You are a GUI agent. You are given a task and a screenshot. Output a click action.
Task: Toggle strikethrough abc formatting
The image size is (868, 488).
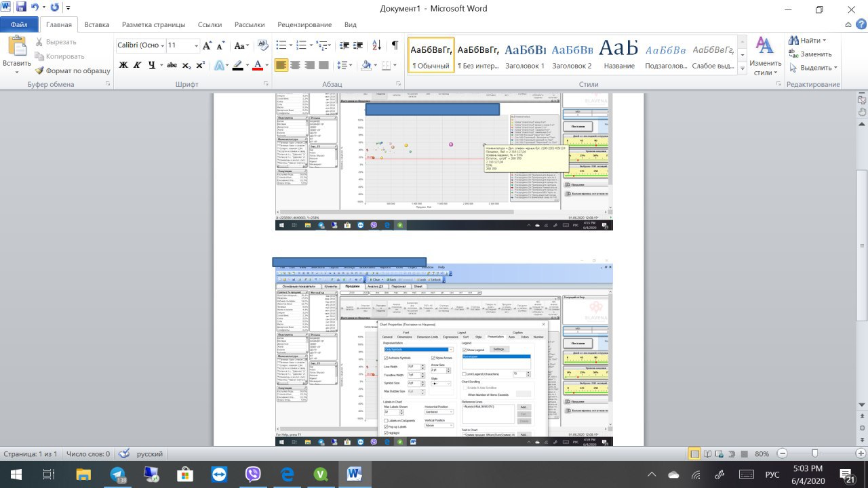pos(172,66)
